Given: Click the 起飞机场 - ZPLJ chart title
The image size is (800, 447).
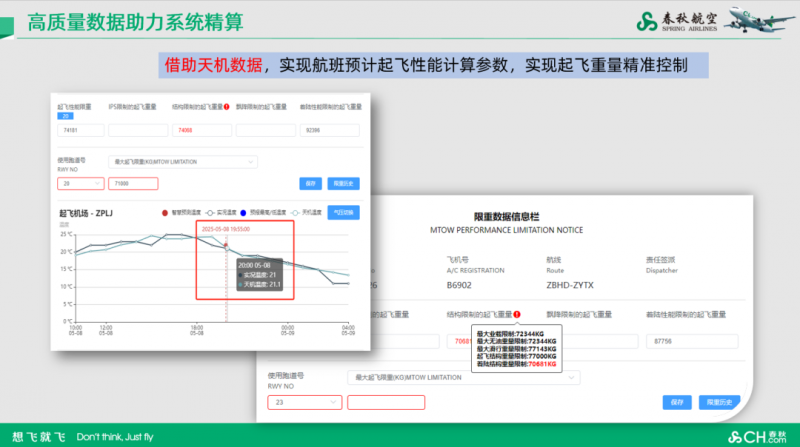Looking at the screenshot, I should point(86,213).
